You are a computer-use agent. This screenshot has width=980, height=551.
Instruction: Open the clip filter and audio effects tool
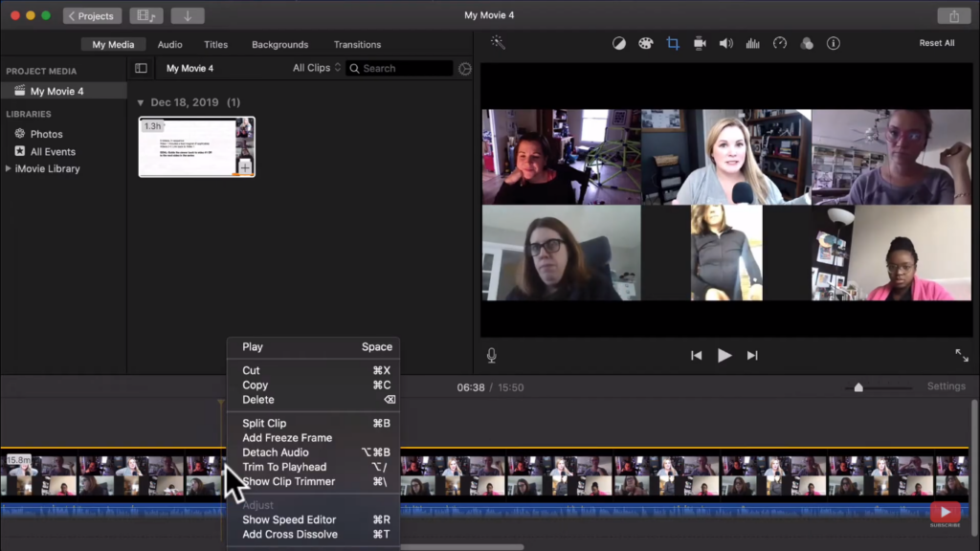point(806,43)
